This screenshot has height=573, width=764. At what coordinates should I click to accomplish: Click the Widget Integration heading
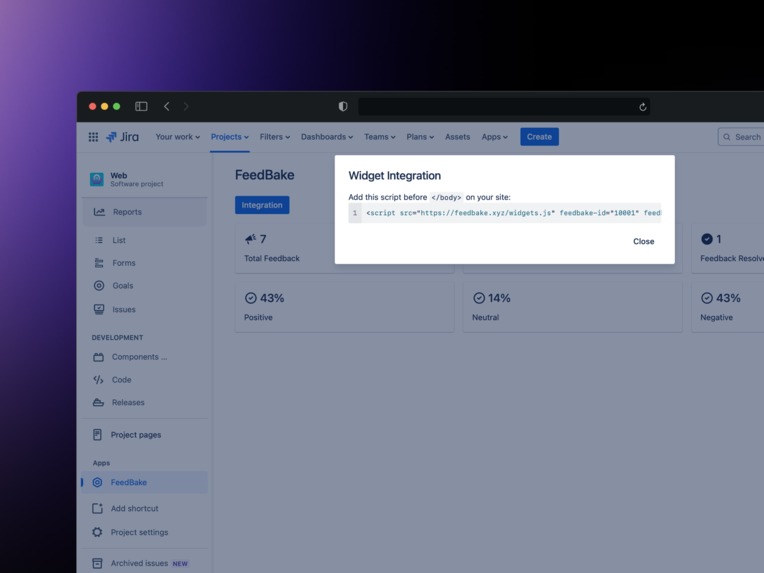(395, 176)
